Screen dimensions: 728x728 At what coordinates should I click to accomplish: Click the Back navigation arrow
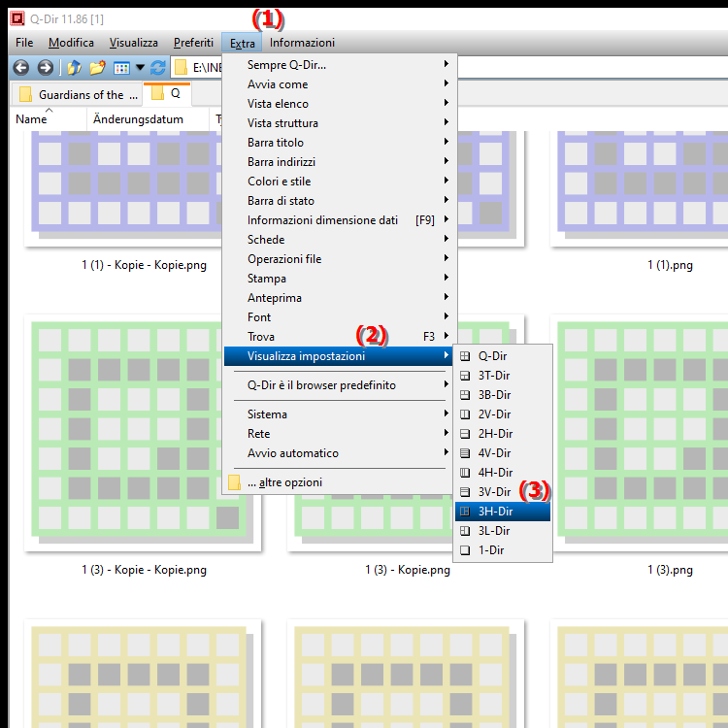[x=20, y=67]
